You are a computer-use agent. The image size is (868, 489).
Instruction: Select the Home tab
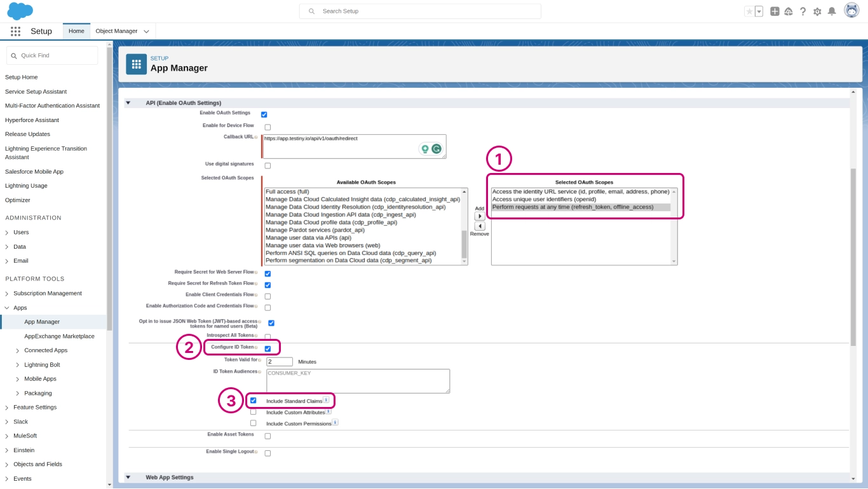pyautogui.click(x=76, y=31)
